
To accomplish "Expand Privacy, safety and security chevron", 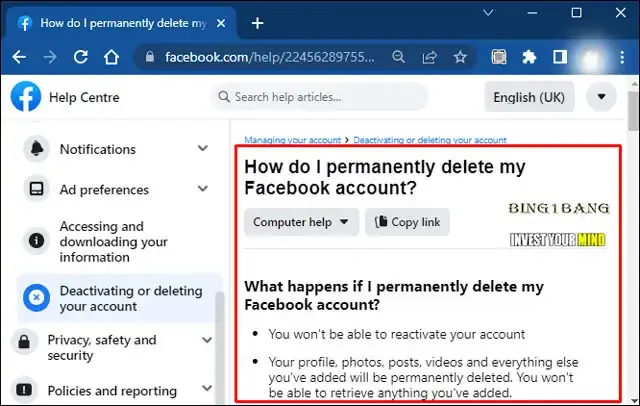I will tap(207, 339).
